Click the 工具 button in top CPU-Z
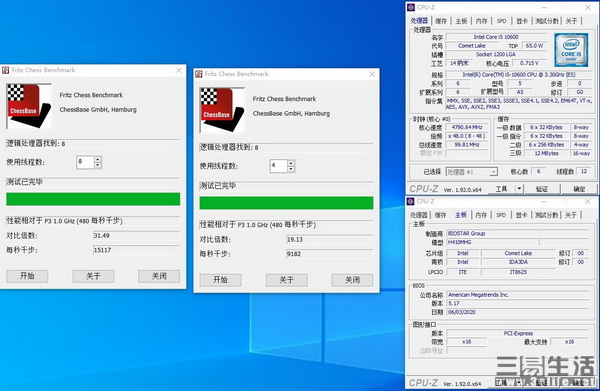Viewport: 600px width, 391px height. click(x=501, y=189)
